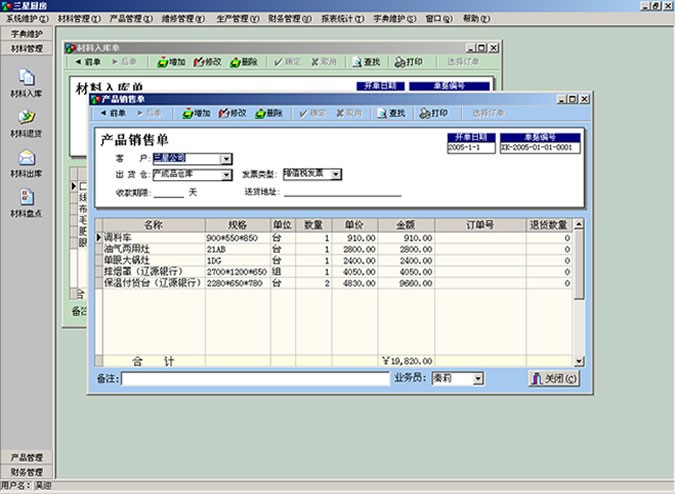This screenshot has height=494, width=675.
Task: Open the 材料盘点 sidebar icon
Action: 27,200
